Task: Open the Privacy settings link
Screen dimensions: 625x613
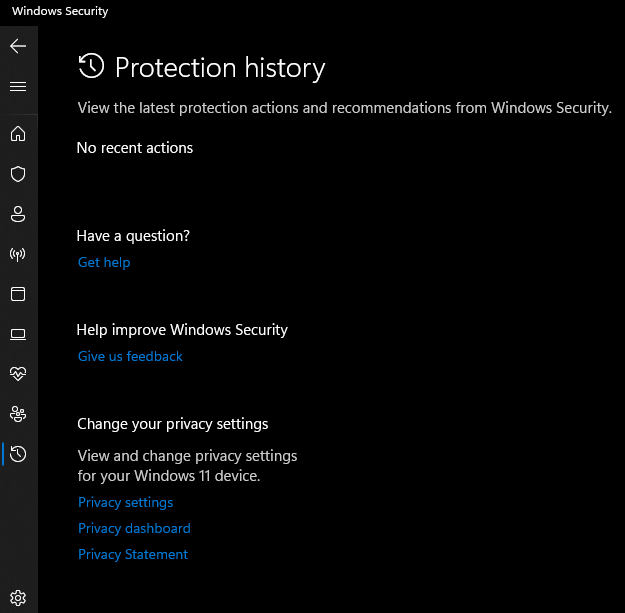Action: pyautogui.click(x=125, y=503)
